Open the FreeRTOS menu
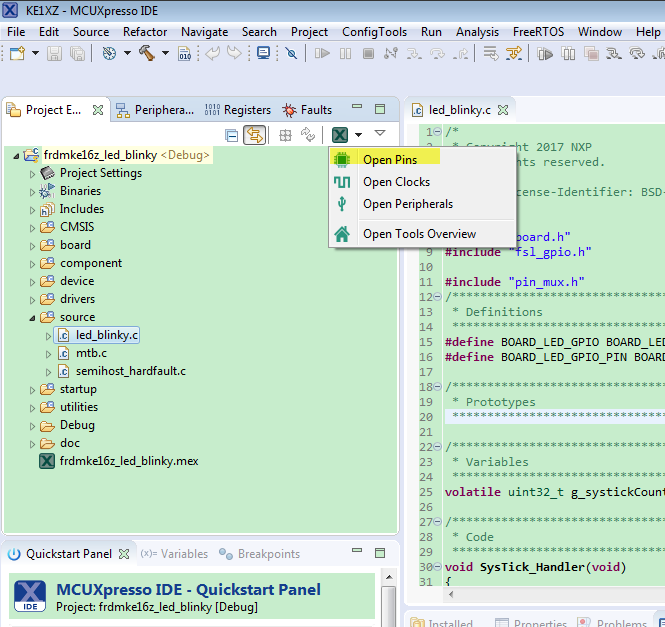Image resolution: width=665 pixels, height=627 pixels. point(538,32)
